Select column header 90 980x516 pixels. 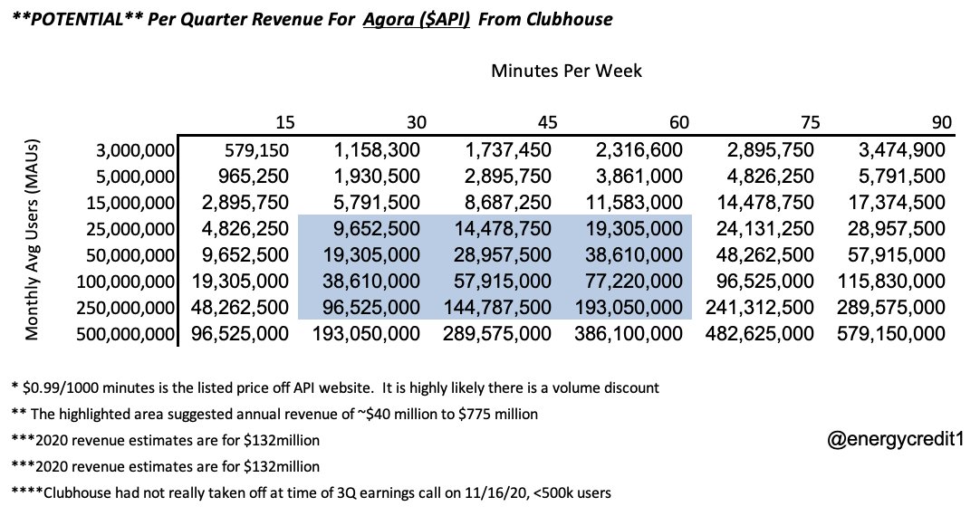[x=941, y=122]
